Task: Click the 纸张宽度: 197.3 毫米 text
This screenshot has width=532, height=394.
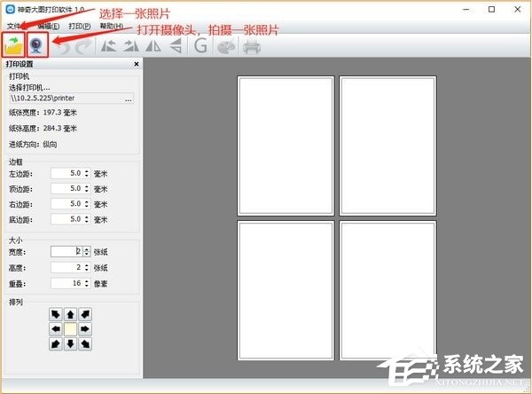Action: coord(43,113)
